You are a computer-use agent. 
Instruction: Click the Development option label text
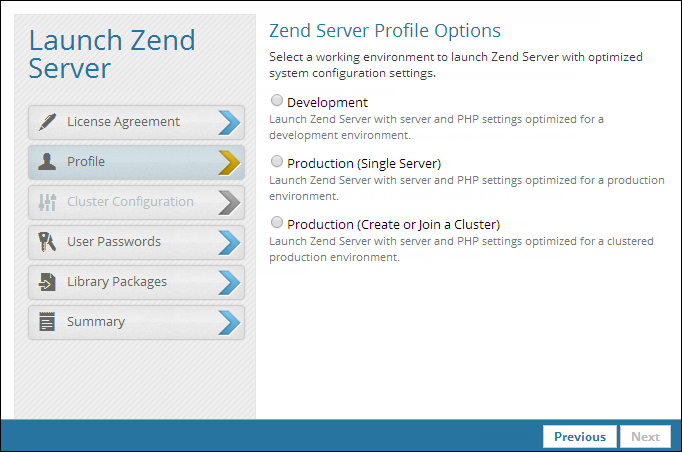click(x=327, y=102)
